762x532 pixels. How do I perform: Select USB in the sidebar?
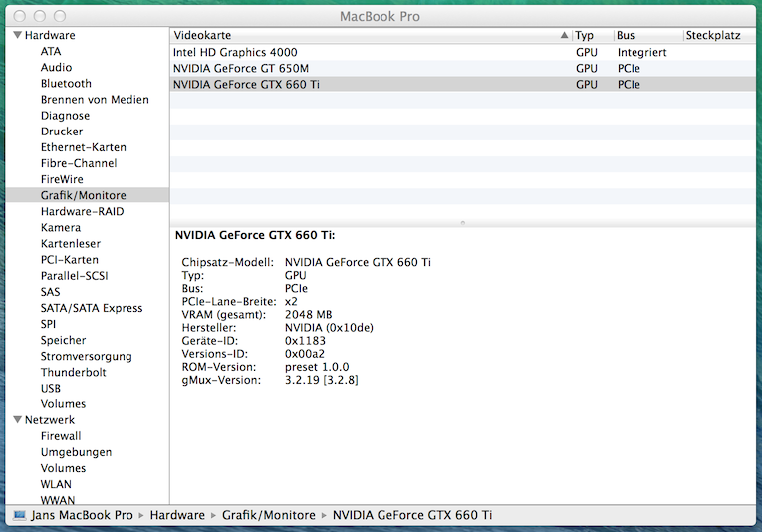click(51, 388)
